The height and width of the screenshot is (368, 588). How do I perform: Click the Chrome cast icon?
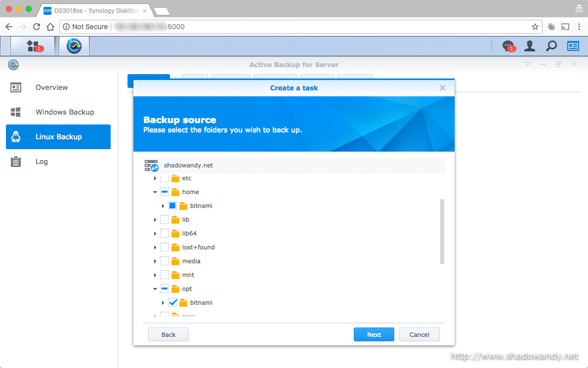pyautogui.click(x=565, y=27)
